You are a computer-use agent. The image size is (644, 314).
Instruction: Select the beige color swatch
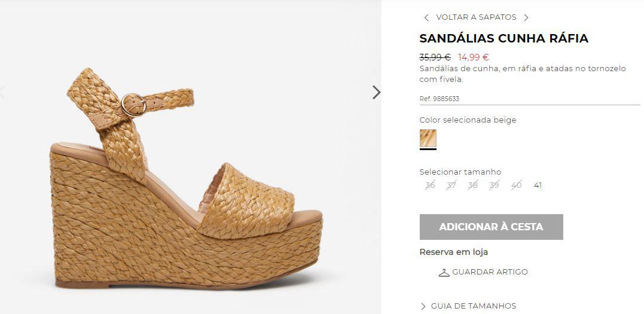pos(428,138)
